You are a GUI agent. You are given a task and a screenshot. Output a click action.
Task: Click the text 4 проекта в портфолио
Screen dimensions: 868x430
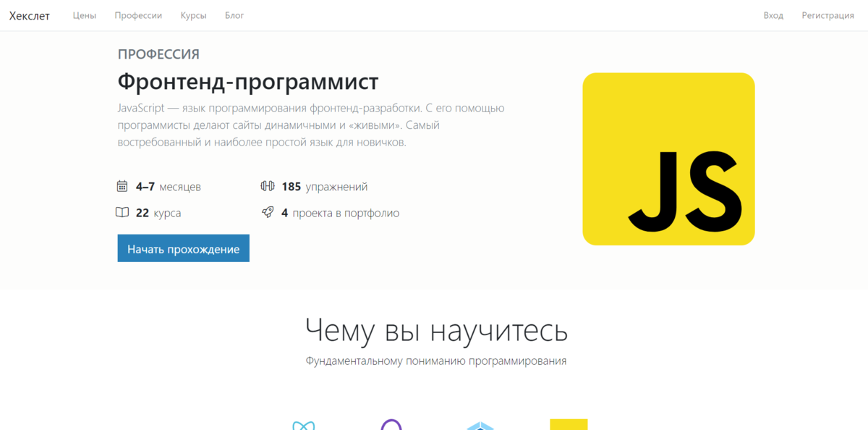(340, 214)
